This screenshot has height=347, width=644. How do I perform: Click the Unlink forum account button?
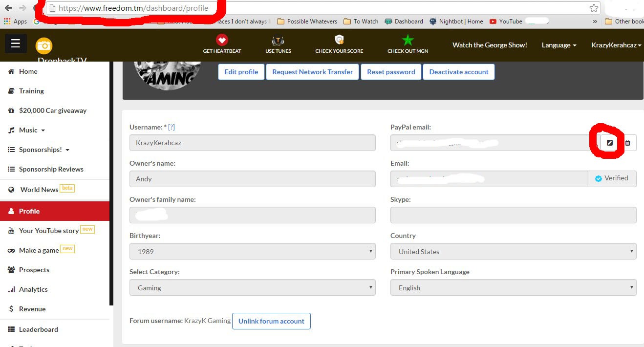tap(271, 321)
